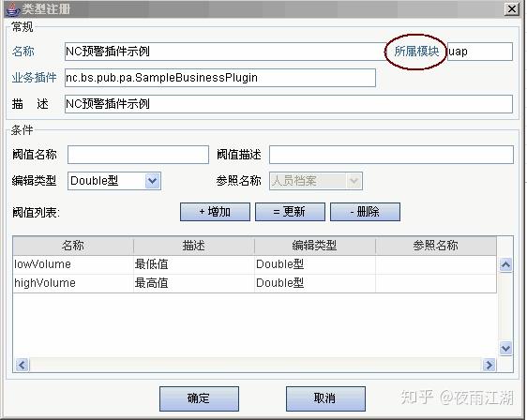
Task: Click the horizontal scrollbar right arrow
Action: (x=489, y=365)
